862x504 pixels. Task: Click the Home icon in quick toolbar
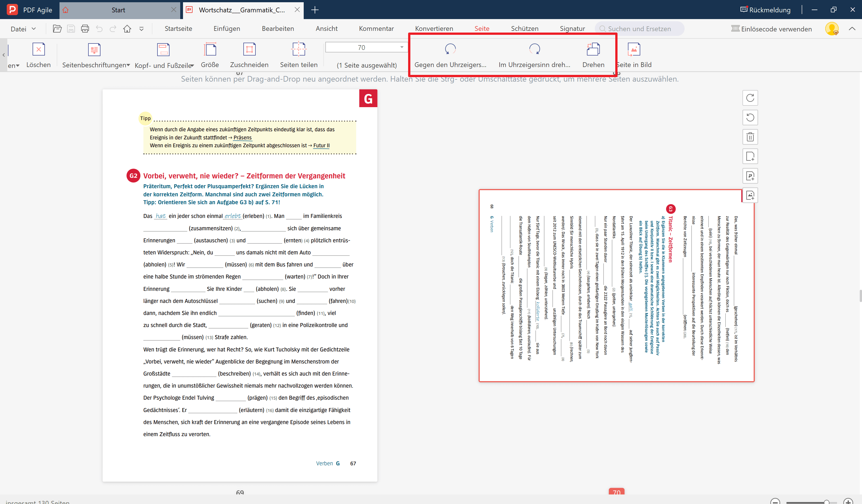pos(127,29)
